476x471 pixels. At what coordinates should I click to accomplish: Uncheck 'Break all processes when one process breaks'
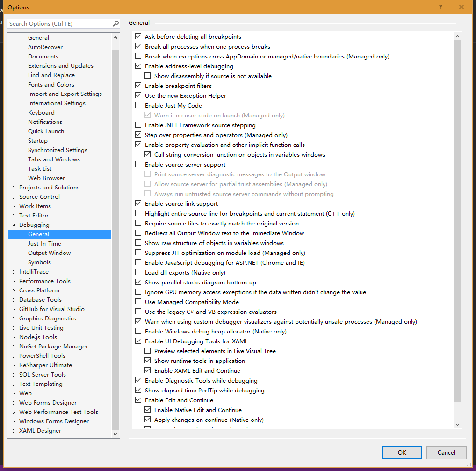pyautogui.click(x=138, y=46)
